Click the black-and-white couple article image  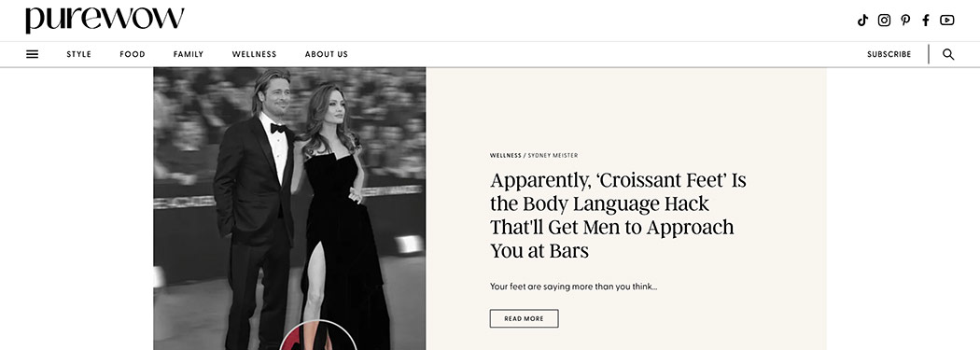(289, 209)
